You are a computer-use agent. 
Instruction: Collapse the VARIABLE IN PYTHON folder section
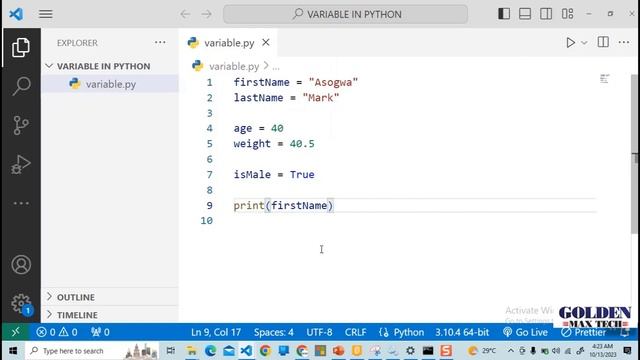point(103,66)
